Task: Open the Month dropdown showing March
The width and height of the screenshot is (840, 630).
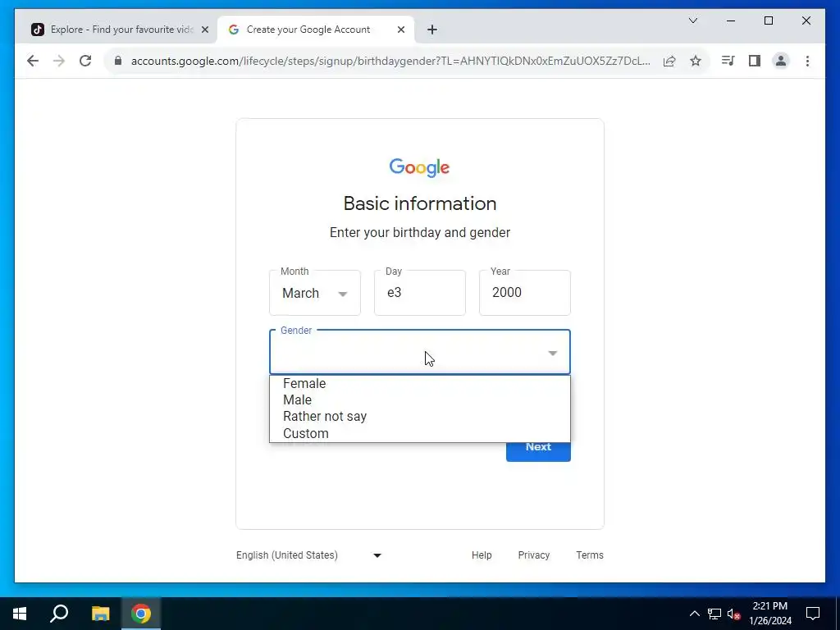Action: pyautogui.click(x=315, y=293)
